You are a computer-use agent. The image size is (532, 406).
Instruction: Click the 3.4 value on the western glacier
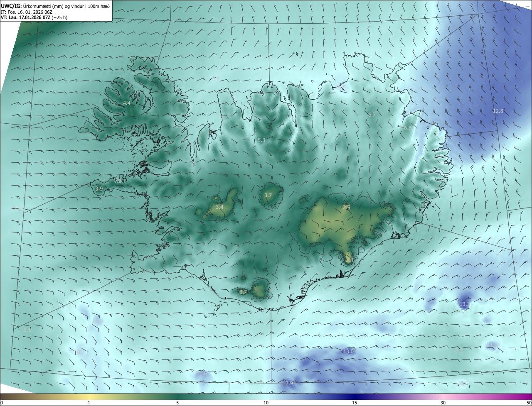(219, 207)
